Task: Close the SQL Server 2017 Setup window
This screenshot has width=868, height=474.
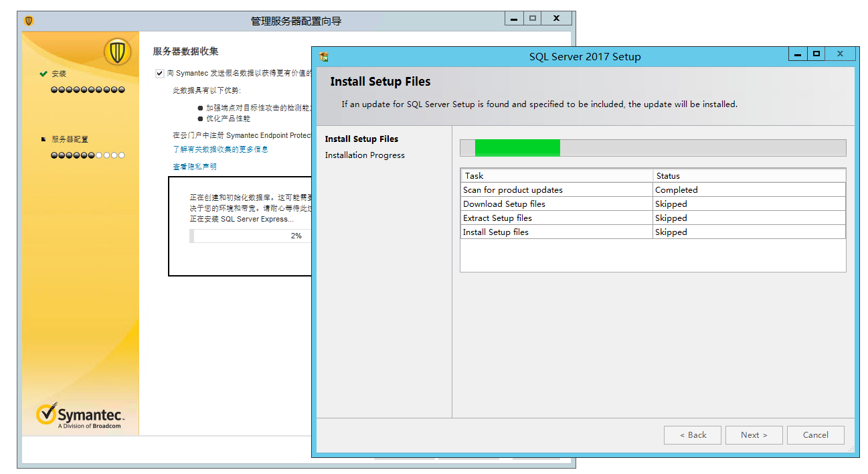Action: click(x=840, y=55)
